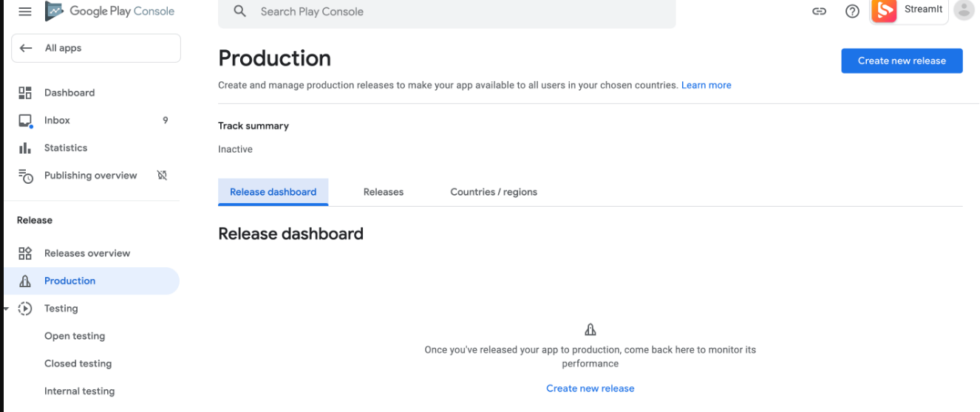Click the Statistics bar chart icon

pyautogui.click(x=25, y=148)
